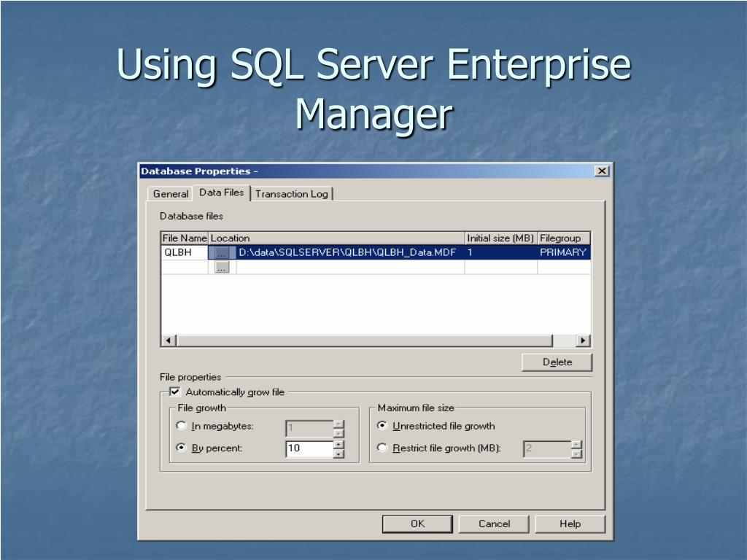Toggle Automatically grow file checkbox
Screen dimensions: 747x560
(x=175, y=392)
